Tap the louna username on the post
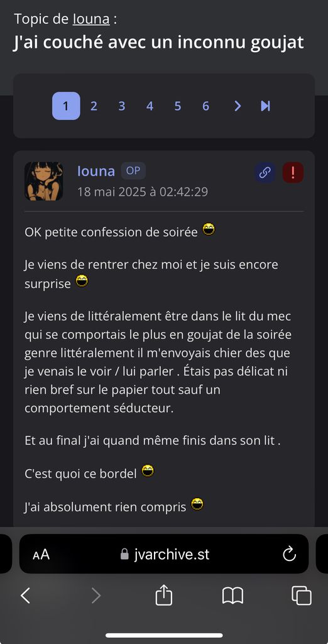This screenshot has width=328, height=644. 96,171
